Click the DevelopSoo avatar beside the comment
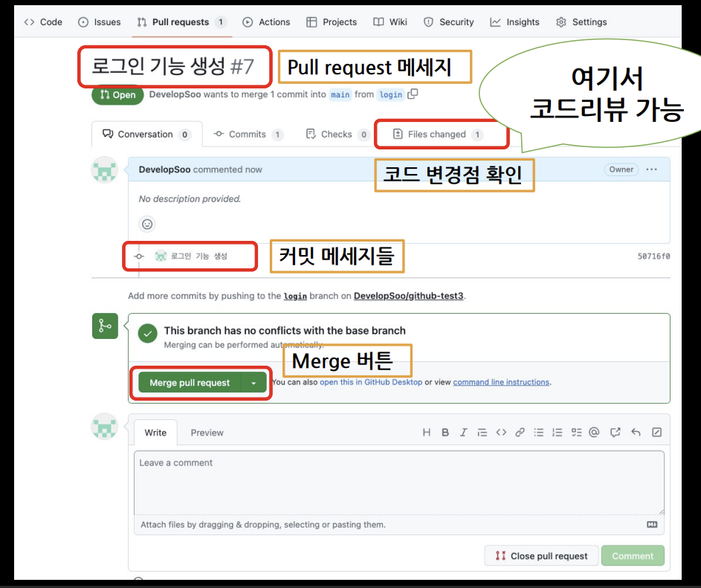This screenshot has width=701, height=588. click(x=105, y=170)
